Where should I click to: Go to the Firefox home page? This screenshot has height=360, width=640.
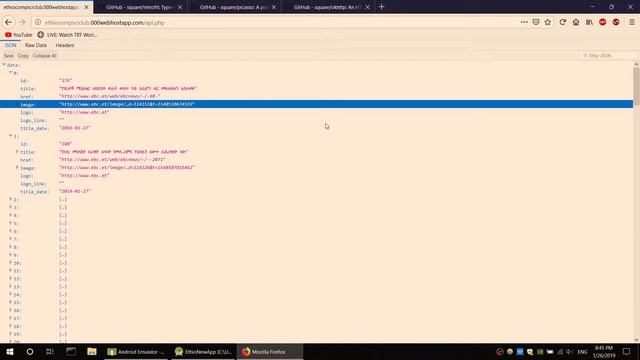[x=576, y=22]
